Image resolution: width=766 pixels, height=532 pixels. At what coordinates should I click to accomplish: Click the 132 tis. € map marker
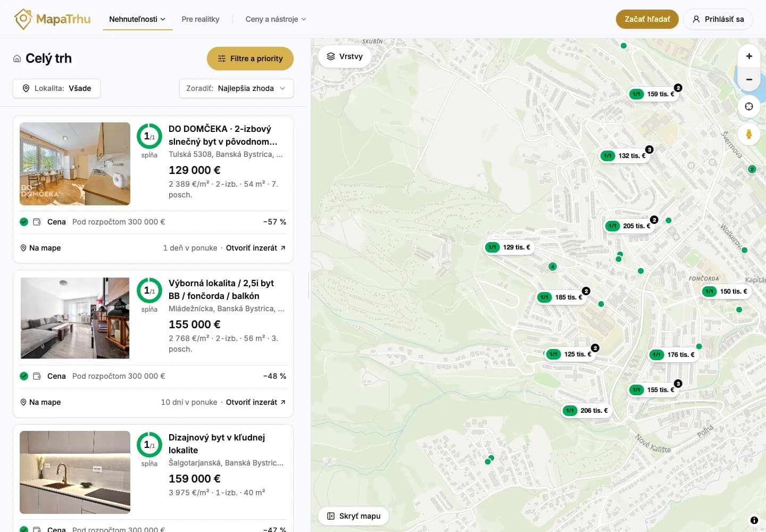pyautogui.click(x=625, y=156)
